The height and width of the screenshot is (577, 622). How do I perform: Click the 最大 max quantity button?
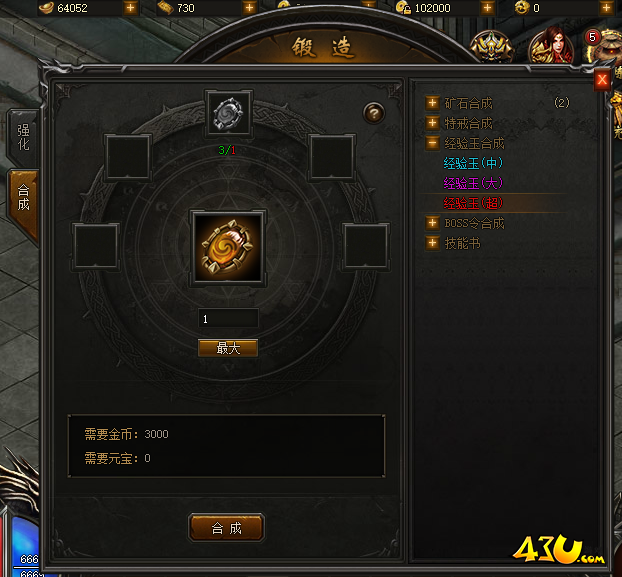click(228, 348)
